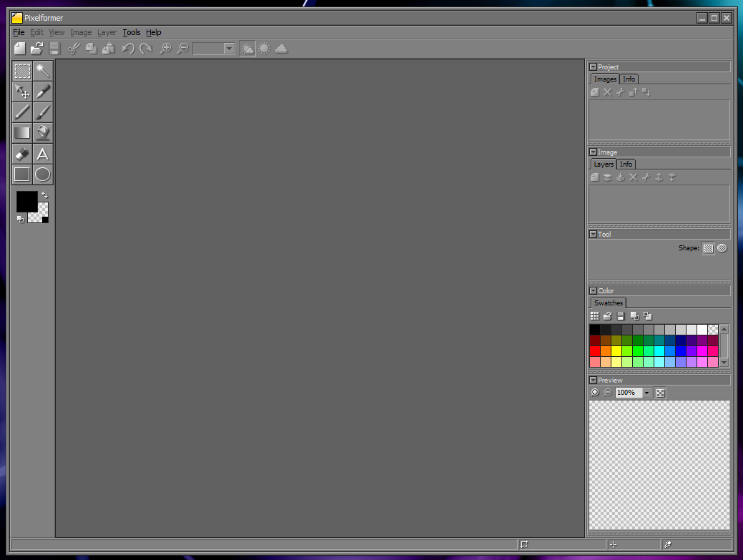Collapse the Image panel
Image resolution: width=743 pixels, height=560 pixels.
click(593, 152)
